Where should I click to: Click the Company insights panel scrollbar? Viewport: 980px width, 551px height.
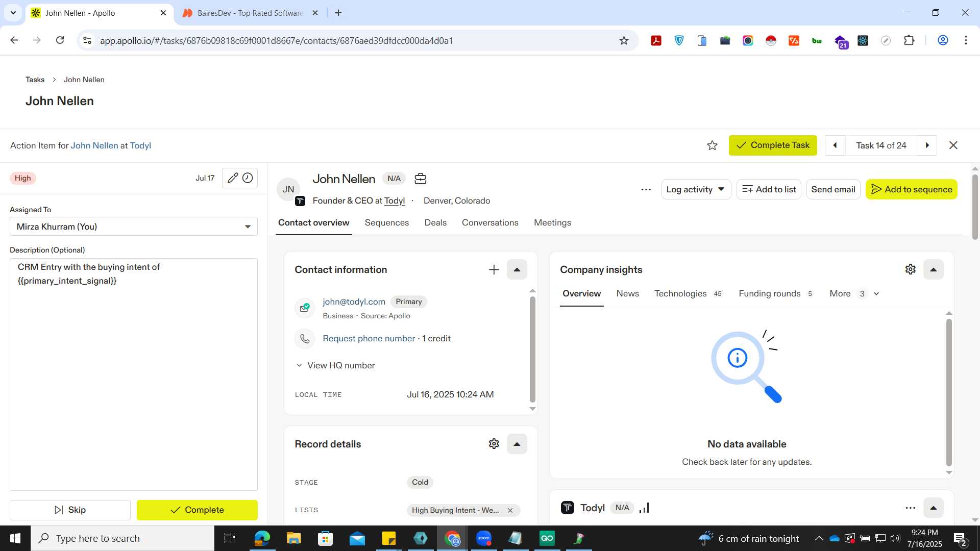[x=949, y=392]
